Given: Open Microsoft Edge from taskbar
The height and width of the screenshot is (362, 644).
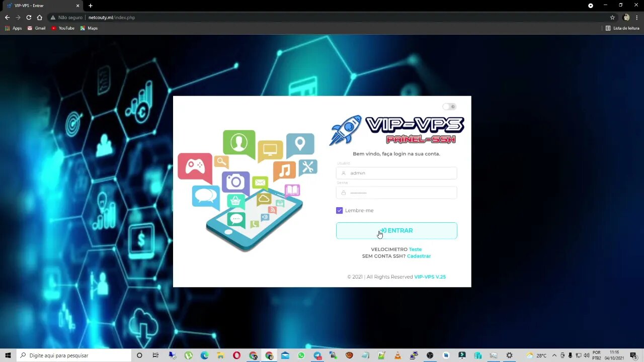Looking at the screenshot, I should pyautogui.click(x=204, y=355).
